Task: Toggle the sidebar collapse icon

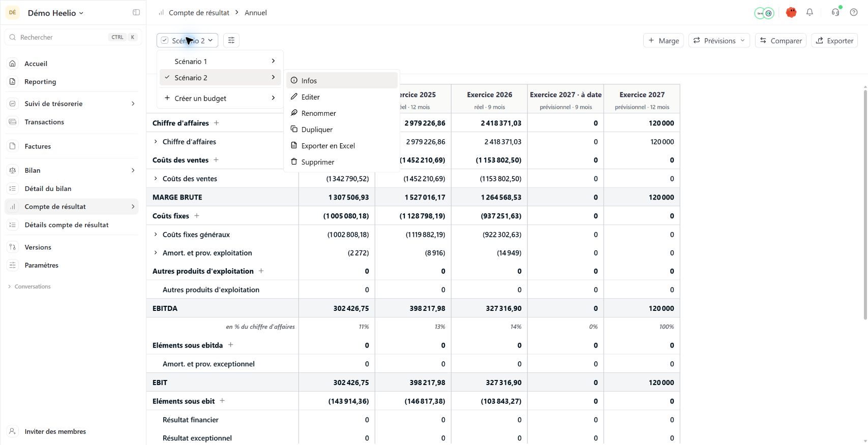Action: click(x=136, y=13)
